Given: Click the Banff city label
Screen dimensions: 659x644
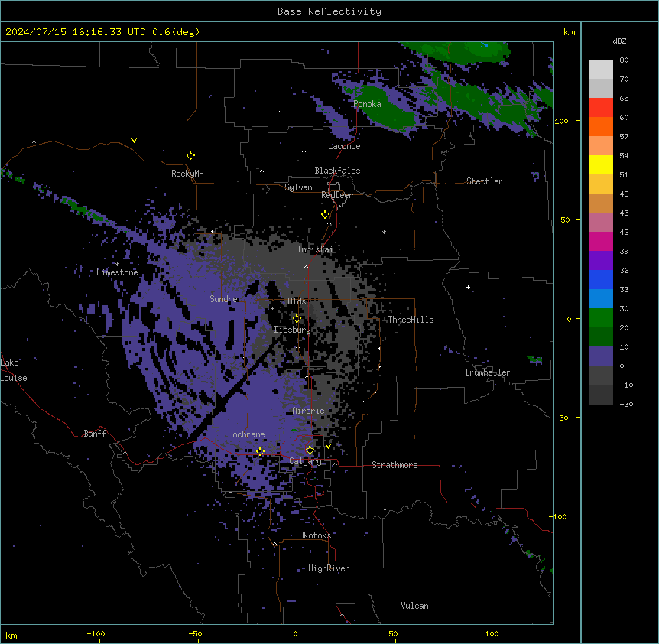Looking at the screenshot, I should [95, 434].
